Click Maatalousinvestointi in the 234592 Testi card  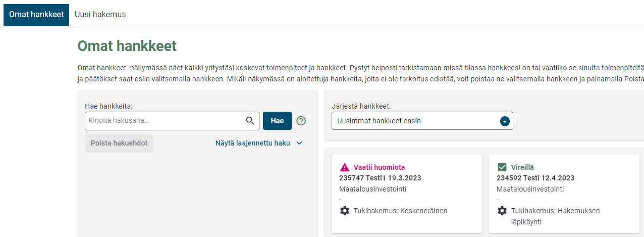point(530,189)
